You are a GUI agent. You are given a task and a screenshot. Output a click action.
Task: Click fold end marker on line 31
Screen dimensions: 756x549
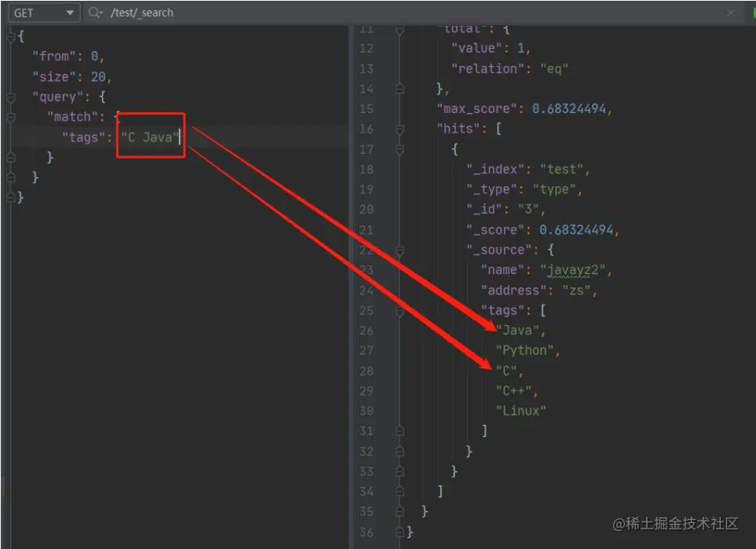[400, 431]
